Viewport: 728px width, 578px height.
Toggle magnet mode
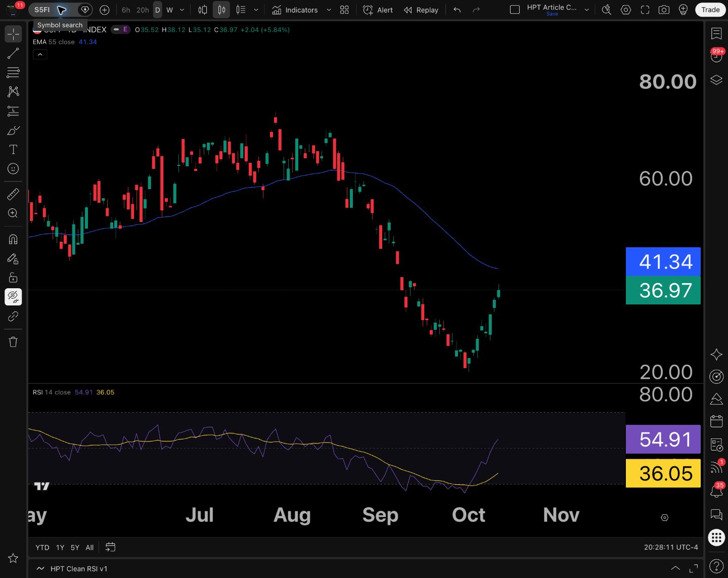tap(13, 239)
